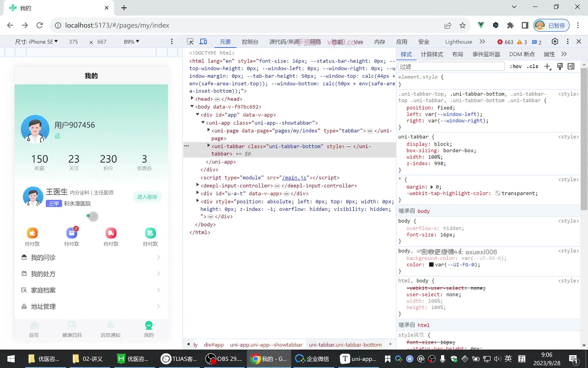Image resolution: width=588 pixels, height=368 pixels.
Task: Toggle the browser side panel icon
Action: pos(525,25)
